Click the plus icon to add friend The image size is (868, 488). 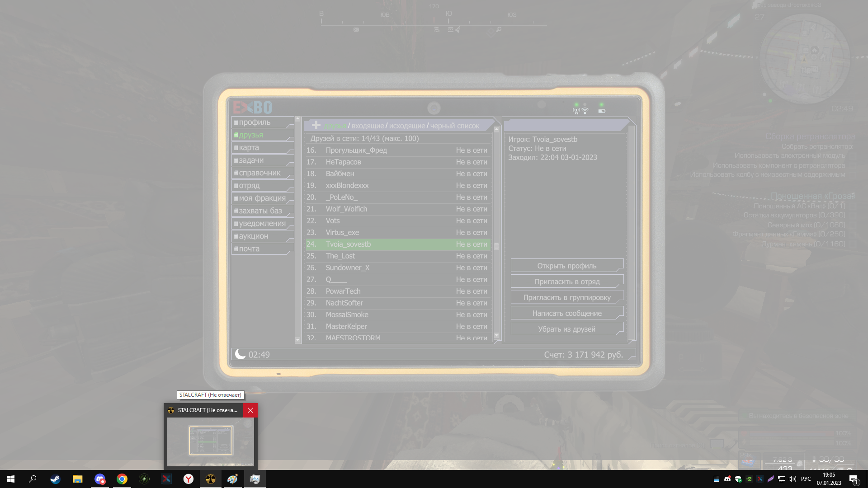click(x=316, y=125)
